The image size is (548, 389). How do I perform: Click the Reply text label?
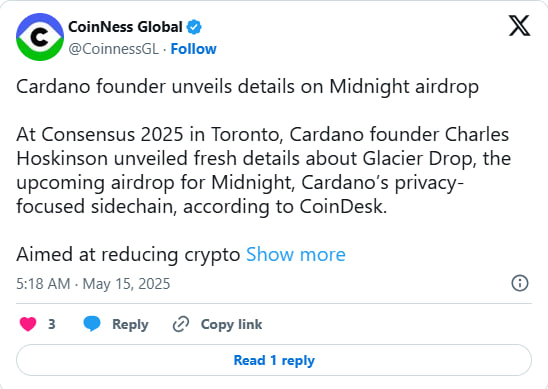130,325
